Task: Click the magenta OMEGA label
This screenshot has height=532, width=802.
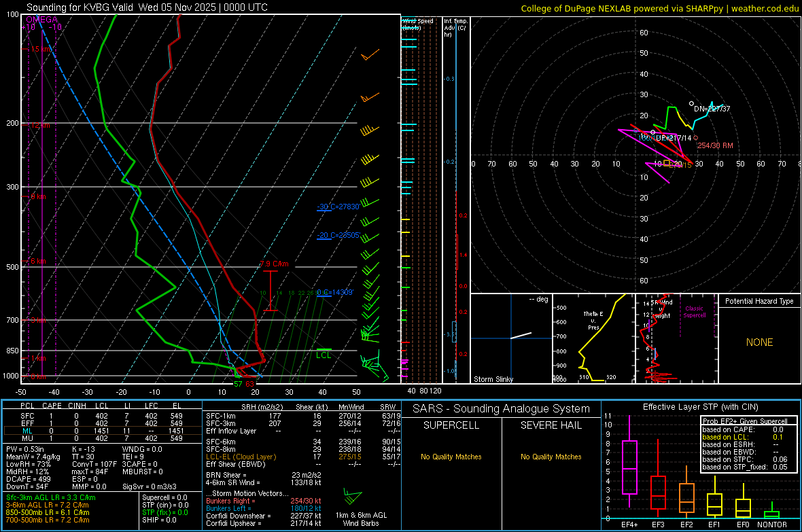Action: pos(42,20)
